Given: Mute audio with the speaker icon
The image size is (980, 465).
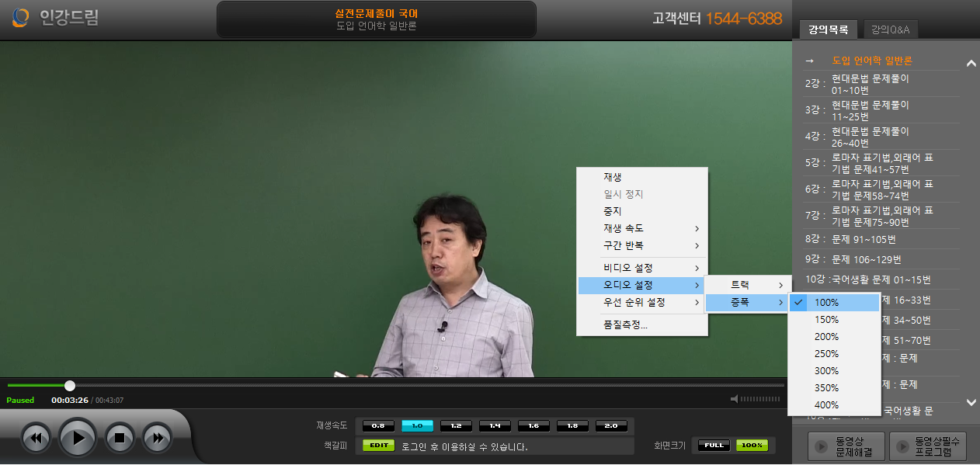Looking at the screenshot, I should 734,399.
